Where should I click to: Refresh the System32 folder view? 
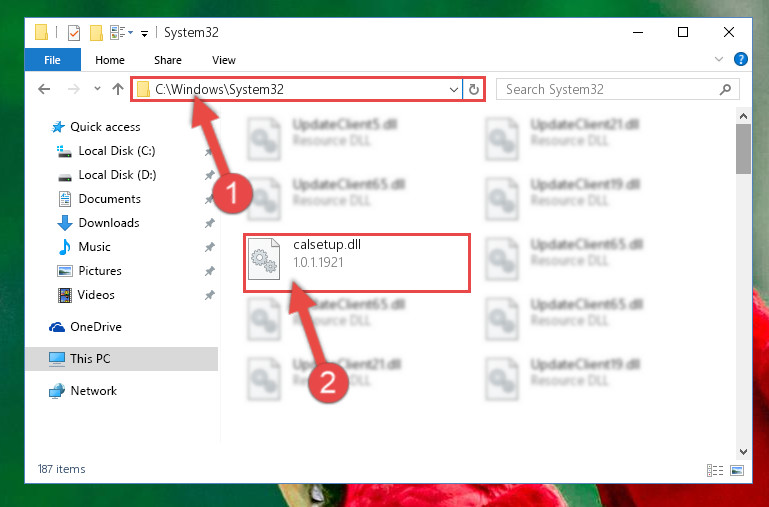pos(474,89)
